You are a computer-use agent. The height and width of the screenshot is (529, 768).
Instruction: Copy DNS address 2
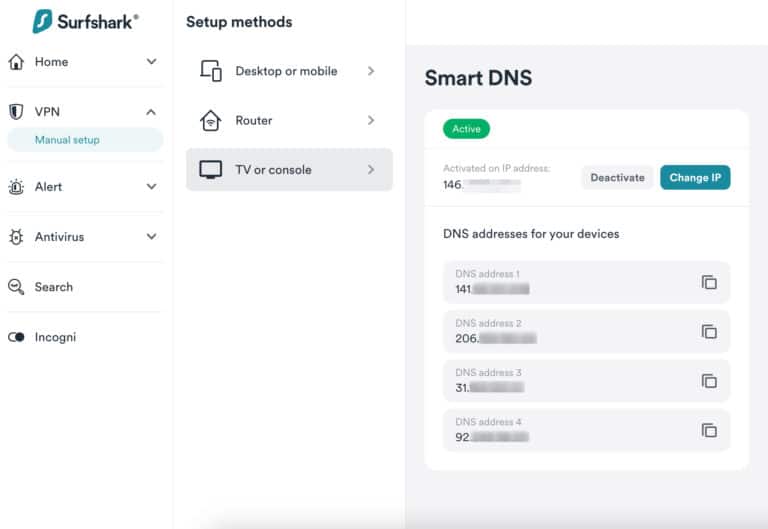click(x=709, y=331)
